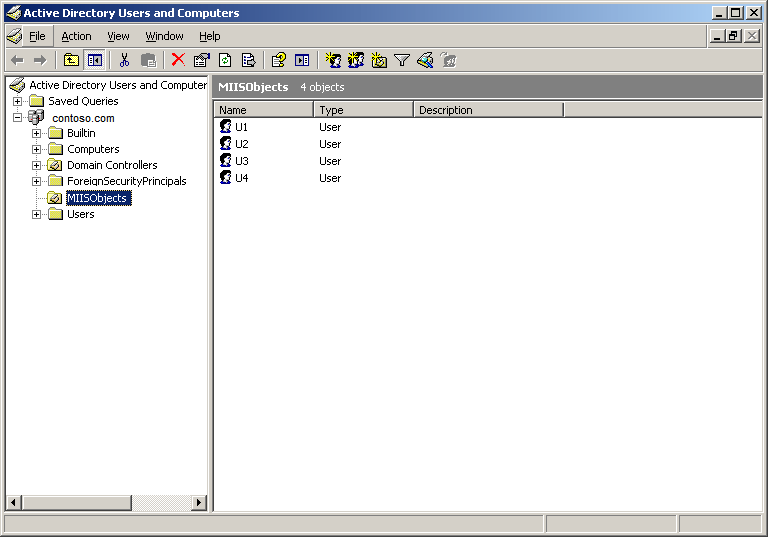Open the Window menu

click(x=165, y=36)
